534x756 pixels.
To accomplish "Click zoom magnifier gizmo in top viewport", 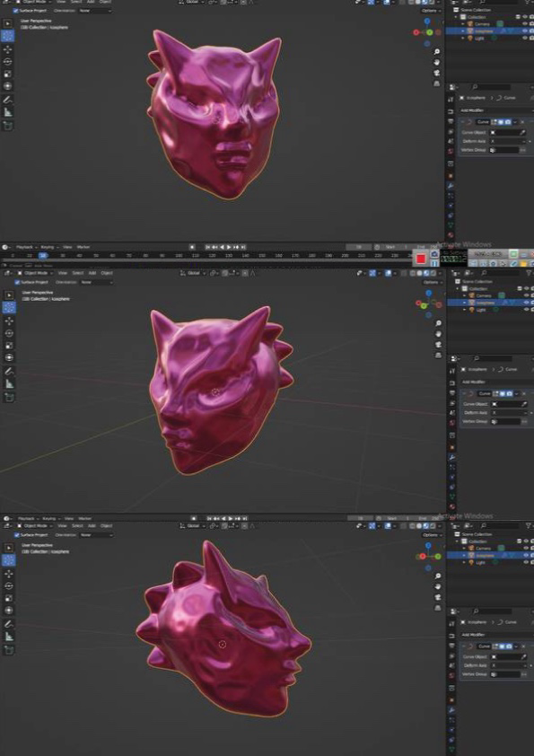I will (x=437, y=51).
